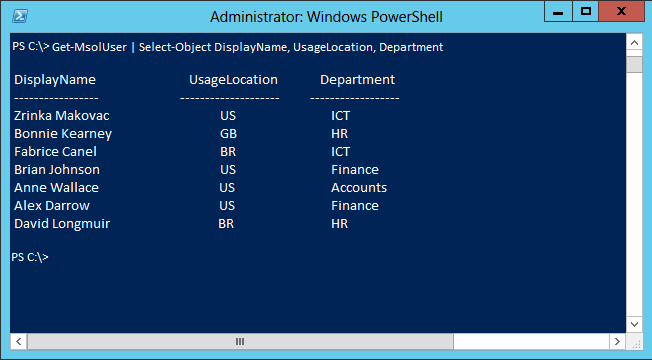Image resolution: width=652 pixels, height=360 pixels.
Task: Open the PowerShell icon system menu
Action: [20, 16]
